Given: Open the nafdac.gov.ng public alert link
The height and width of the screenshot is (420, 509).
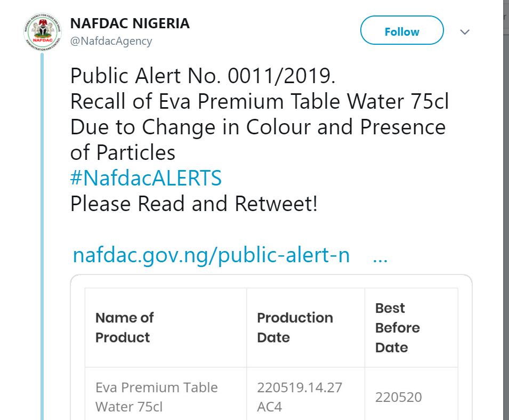Looking at the screenshot, I should 212,255.
